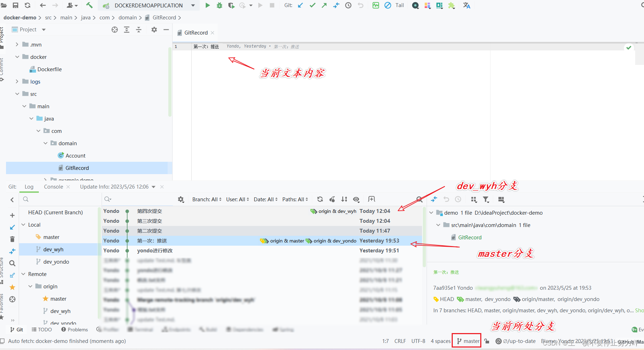Click the CRLF line separator indicator
Image resolution: width=644 pixels, height=350 pixels.
coord(400,341)
